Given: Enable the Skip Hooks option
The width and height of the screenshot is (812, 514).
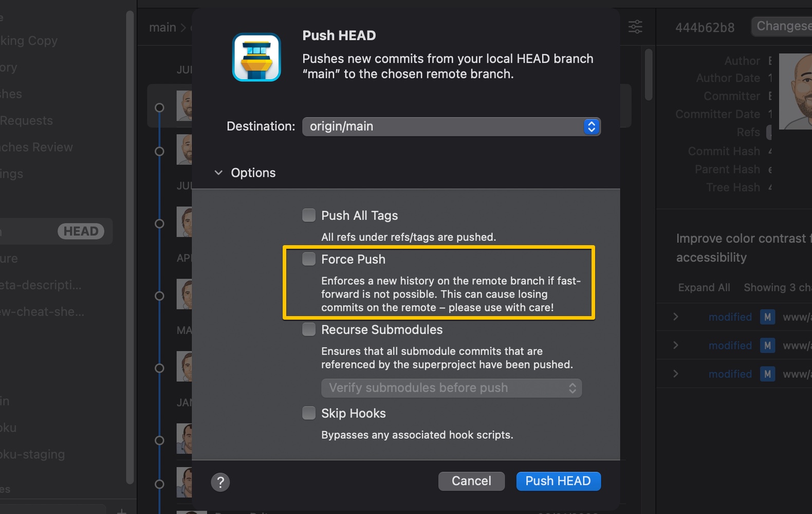Looking at the screenshot, I should [308, 413].
